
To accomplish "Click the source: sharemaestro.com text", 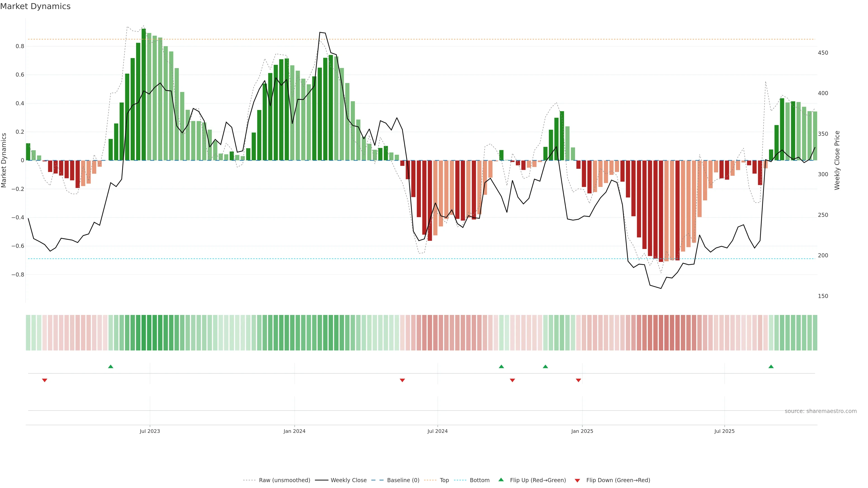I will (x=821, y=411).
